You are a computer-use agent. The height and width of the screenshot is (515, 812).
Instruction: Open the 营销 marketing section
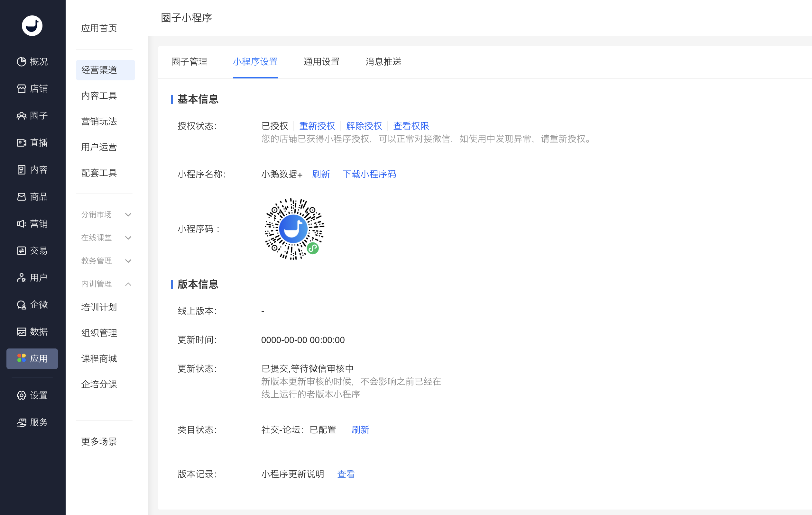(x=32, y=223)
